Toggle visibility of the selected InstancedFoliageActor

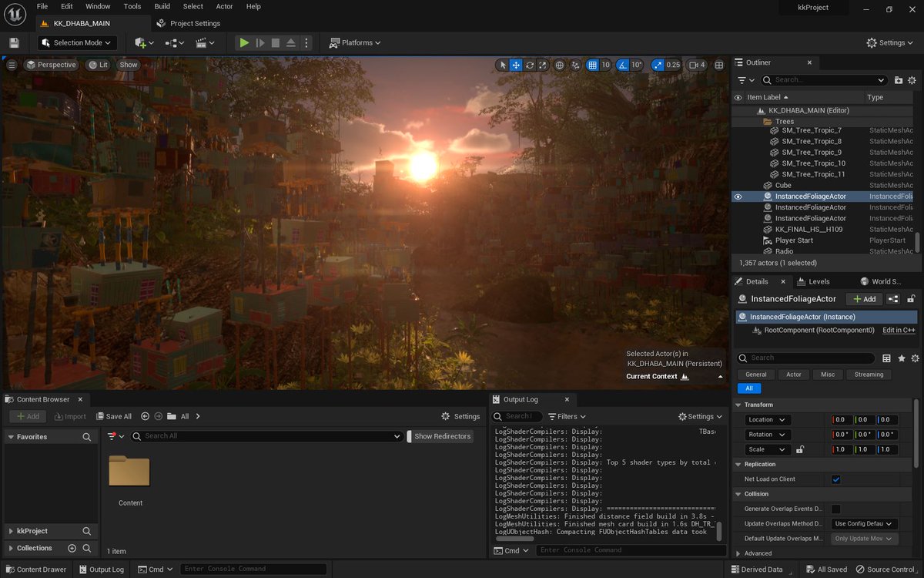(x=739, y=196)
